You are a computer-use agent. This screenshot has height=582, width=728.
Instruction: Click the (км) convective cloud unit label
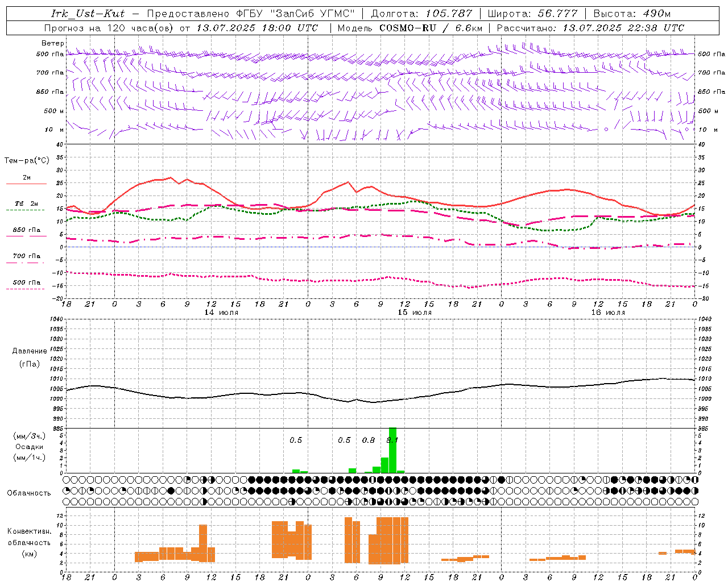29,554
